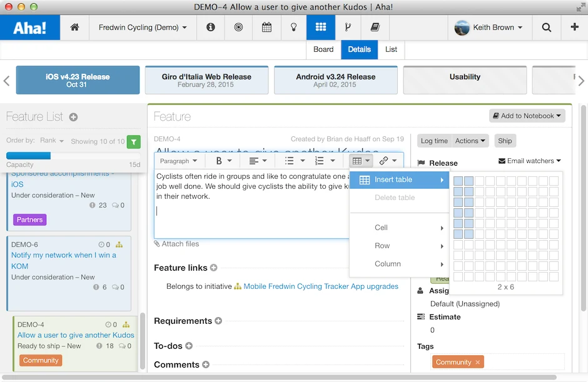Open the roadmaps branch icon
Screen dimensions: 588x382
tap(348, 27)
